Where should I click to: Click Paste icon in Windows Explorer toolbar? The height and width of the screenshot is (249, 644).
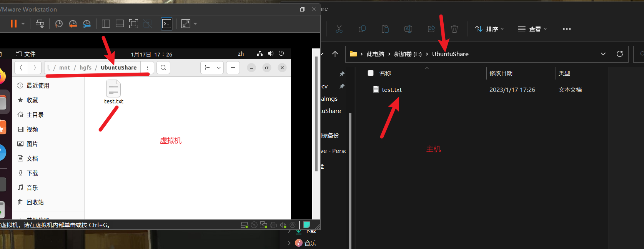pos(385,29)
